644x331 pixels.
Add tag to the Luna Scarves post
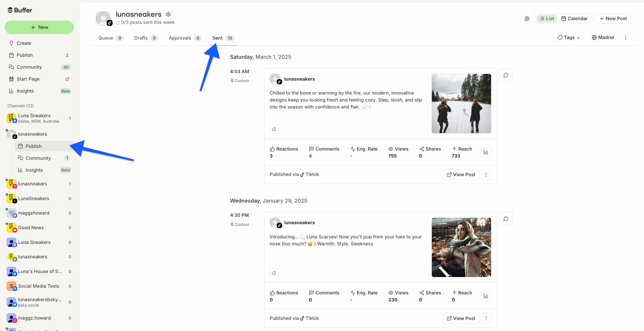pos(274,273)
